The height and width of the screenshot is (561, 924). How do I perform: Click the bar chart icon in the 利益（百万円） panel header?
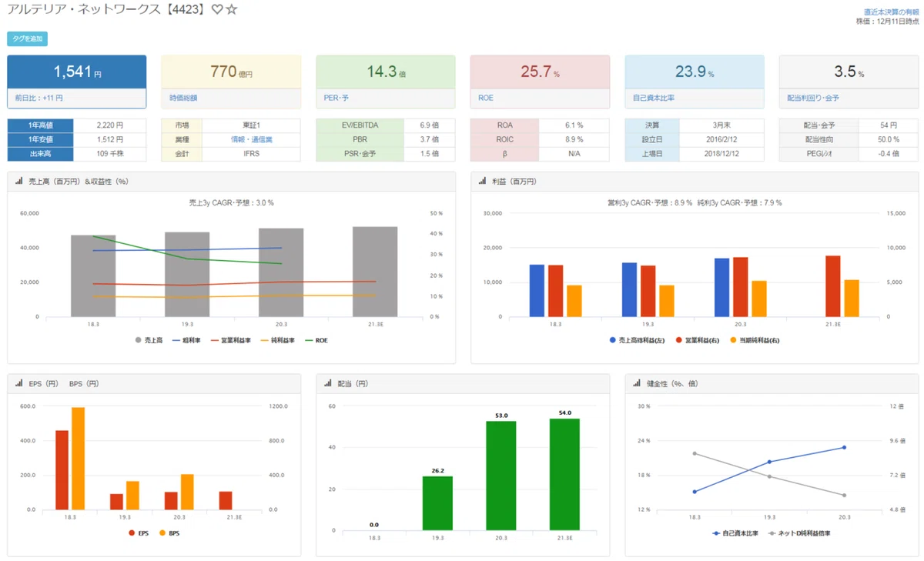482,181
